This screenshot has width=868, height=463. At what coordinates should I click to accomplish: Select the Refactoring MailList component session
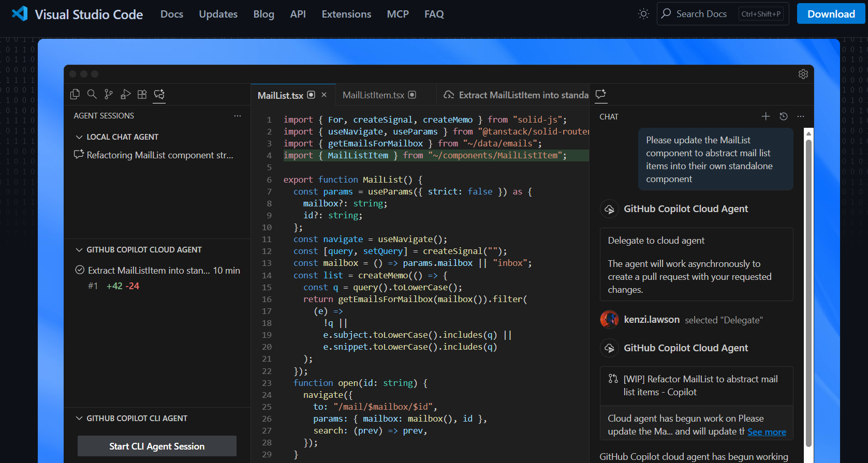pyautogui.click(x=157, y=155)
